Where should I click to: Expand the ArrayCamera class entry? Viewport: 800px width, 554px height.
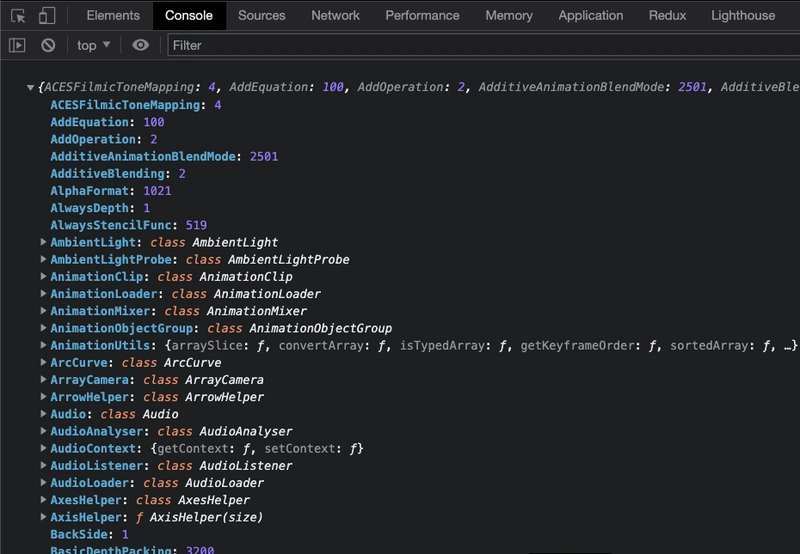pyautogui.click(x=43, y=380)
